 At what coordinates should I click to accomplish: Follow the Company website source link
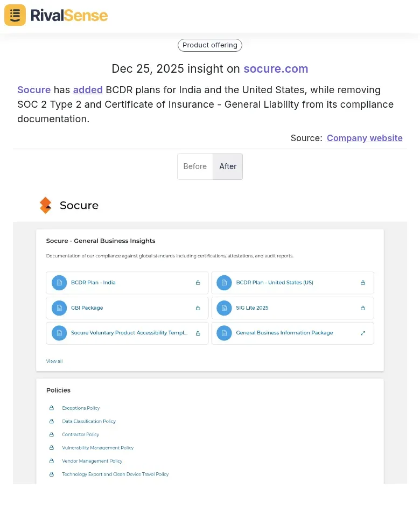[x=365, y=138]
